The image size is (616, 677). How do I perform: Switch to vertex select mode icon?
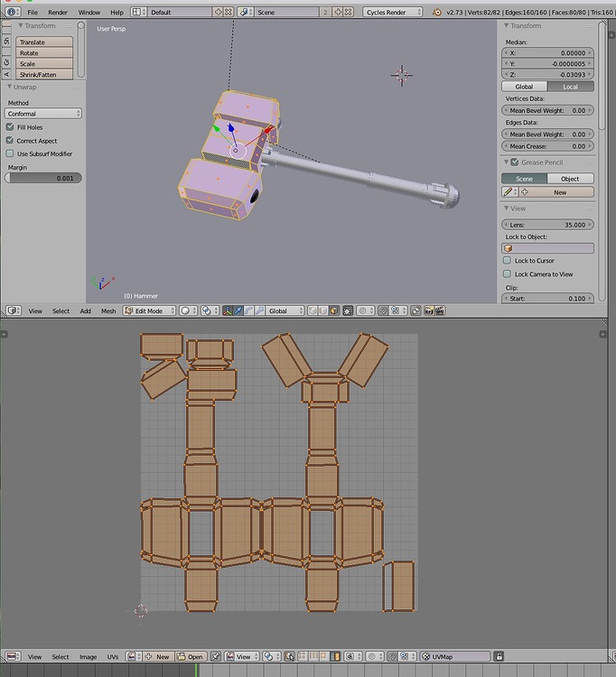pyautogui.click(x=313, y=311)
